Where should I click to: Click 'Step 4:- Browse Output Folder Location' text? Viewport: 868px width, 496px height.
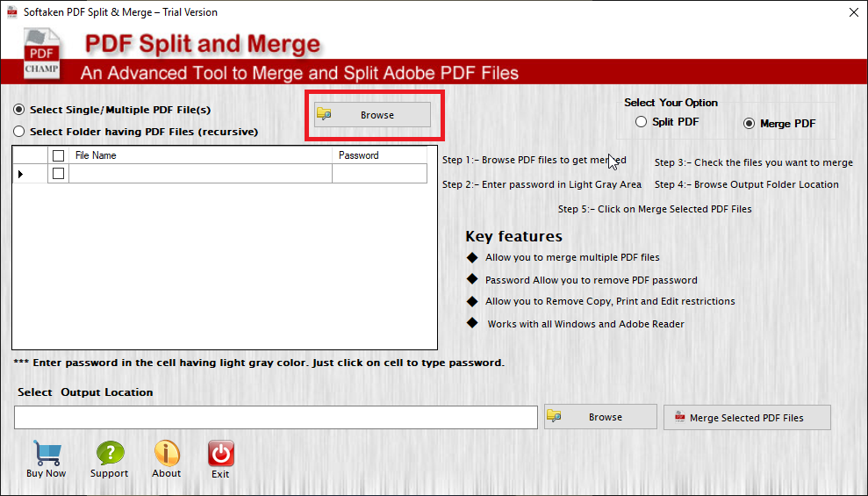click(747, 184)
